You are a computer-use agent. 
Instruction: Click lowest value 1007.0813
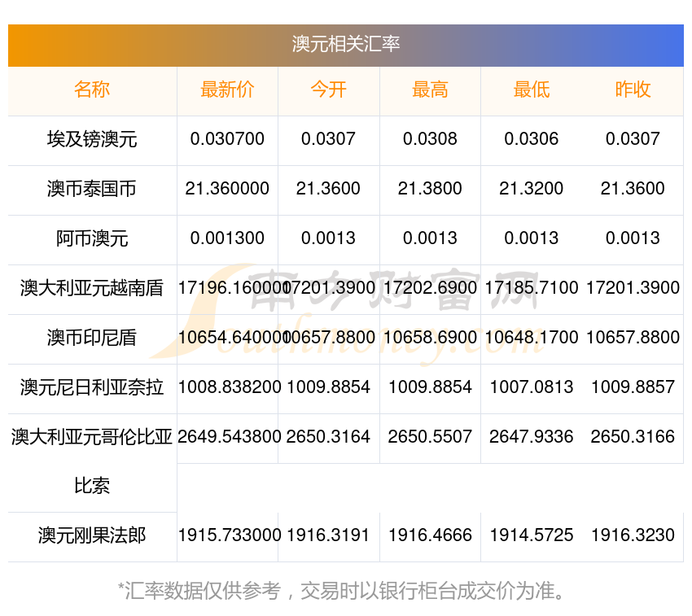532,387
